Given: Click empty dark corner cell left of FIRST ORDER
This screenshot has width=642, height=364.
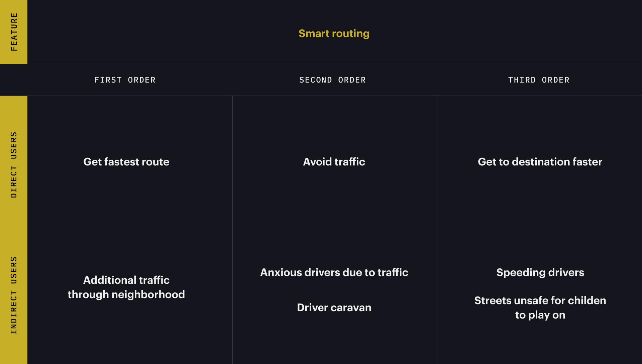Looking at the screenshot, I should [14, 80].
